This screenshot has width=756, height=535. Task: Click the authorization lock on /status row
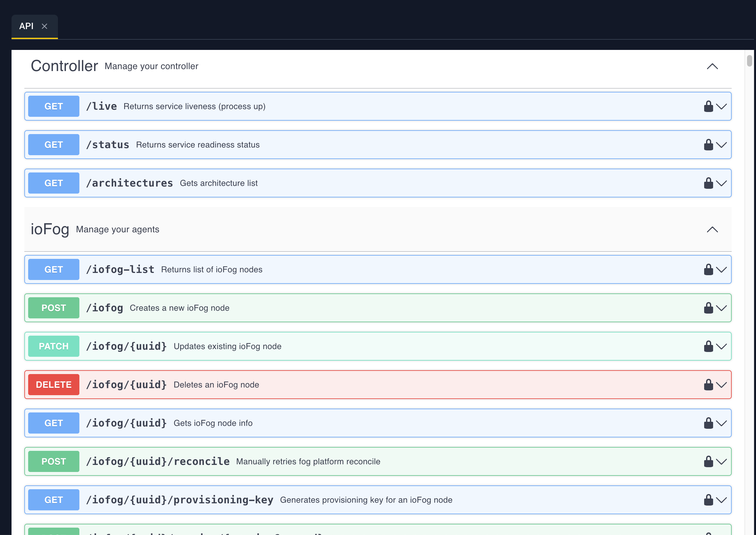point(708,145)
